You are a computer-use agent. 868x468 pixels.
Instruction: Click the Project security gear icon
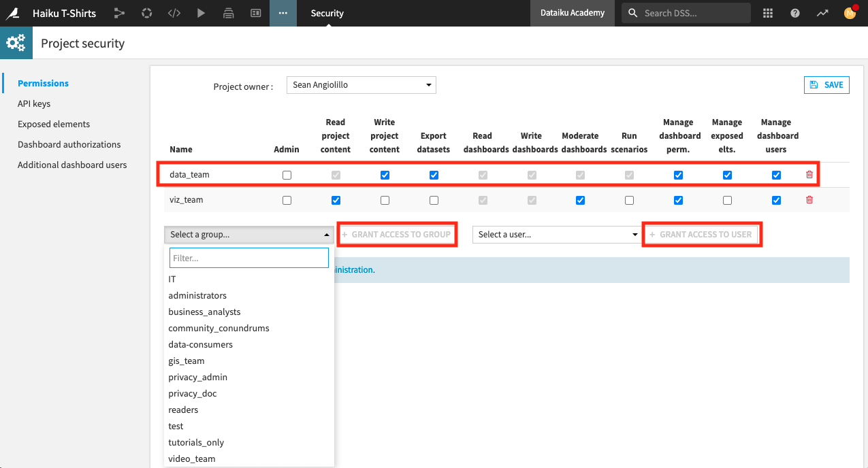tap(16, 43)
